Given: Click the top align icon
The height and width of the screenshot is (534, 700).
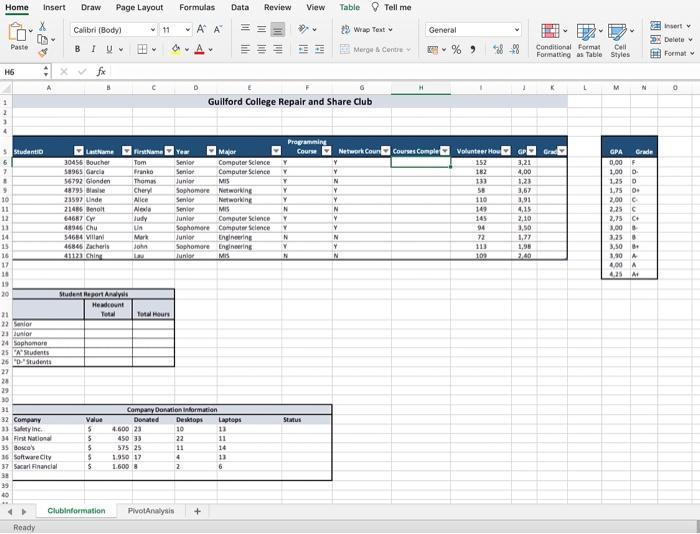Looking at the screenshot, I should [x=246, y=29].
